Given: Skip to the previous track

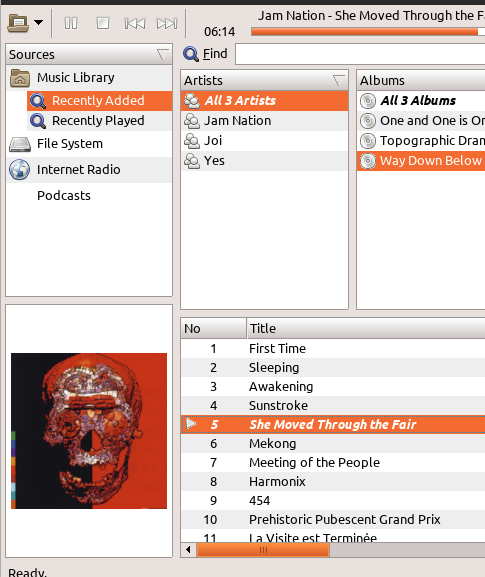Looking at the screenshot, I should (135, 24).
